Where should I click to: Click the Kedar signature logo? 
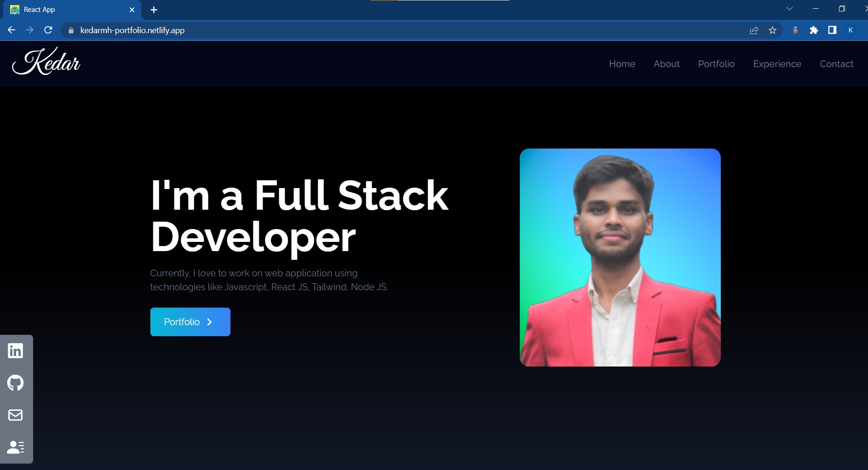click(46, 62)
